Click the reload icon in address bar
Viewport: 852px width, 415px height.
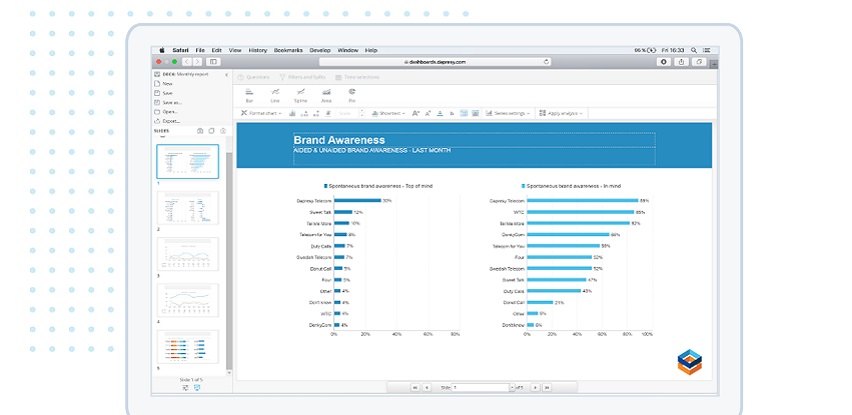pyautogui.click(x=546, y=62)
